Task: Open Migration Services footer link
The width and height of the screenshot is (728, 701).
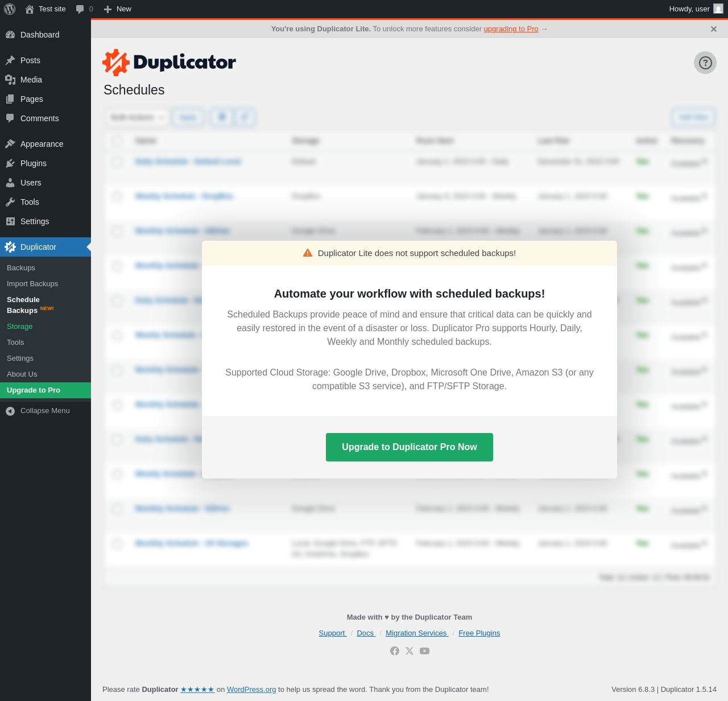Action: (417, 633)
